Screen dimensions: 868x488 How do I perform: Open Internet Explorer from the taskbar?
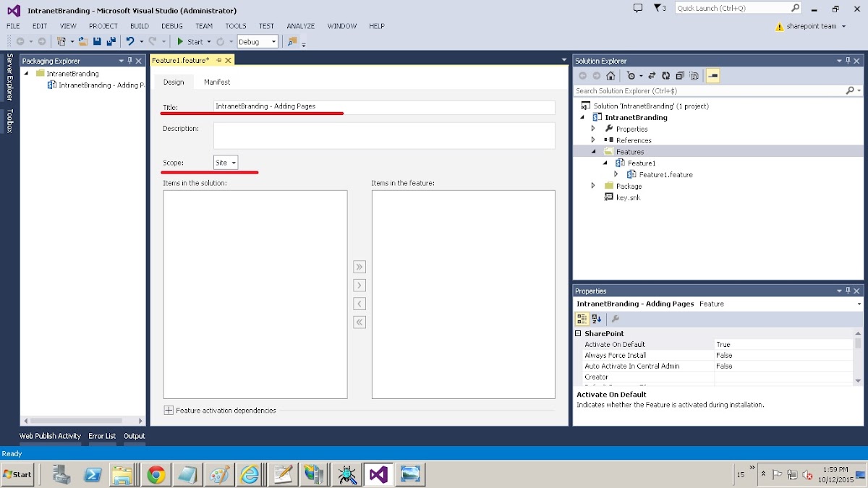250,474
